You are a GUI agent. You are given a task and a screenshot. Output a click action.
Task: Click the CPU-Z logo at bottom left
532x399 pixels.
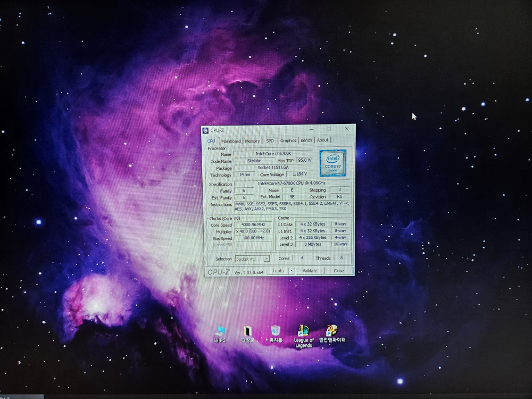[219, 272]
